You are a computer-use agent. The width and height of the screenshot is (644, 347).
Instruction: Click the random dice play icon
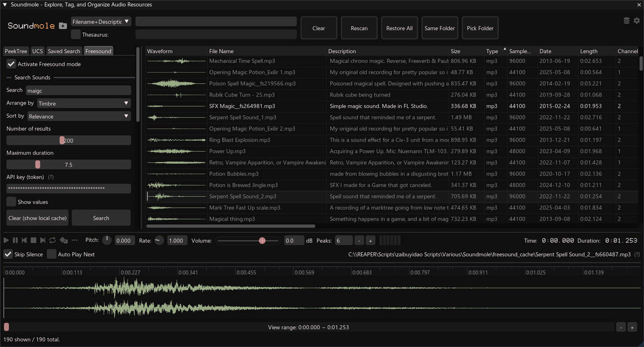[x=64, y=240]
